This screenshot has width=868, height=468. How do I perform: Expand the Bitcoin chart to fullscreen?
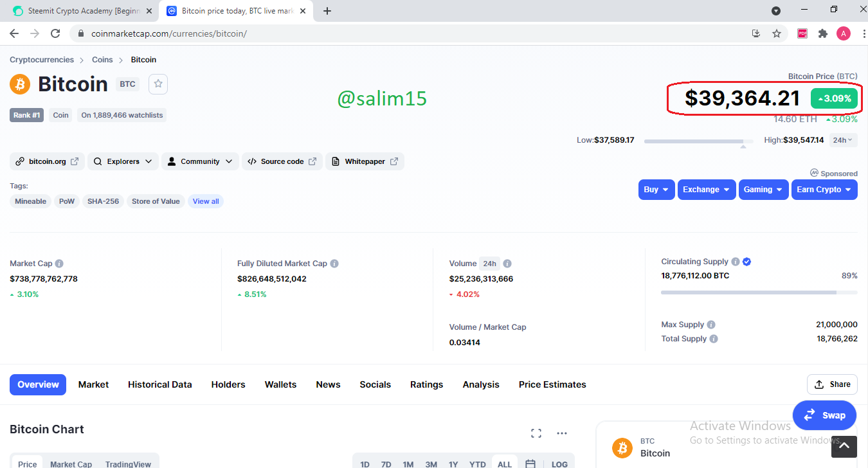(x=536, y=433)
